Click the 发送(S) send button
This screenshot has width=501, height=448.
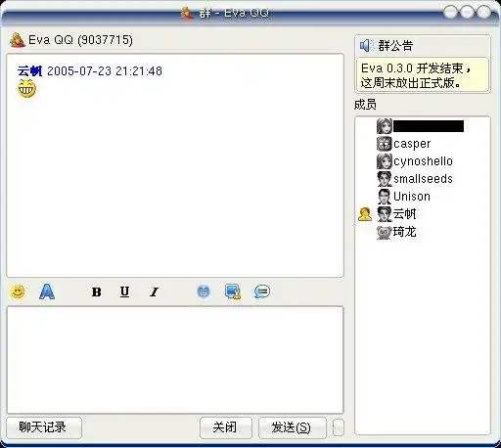(292, 427)
